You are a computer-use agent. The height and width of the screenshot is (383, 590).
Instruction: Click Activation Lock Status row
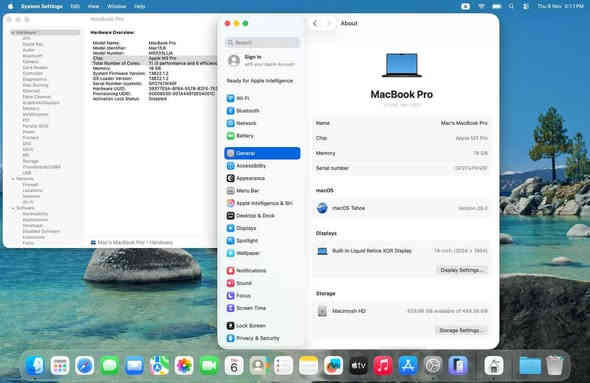[154, 99]
